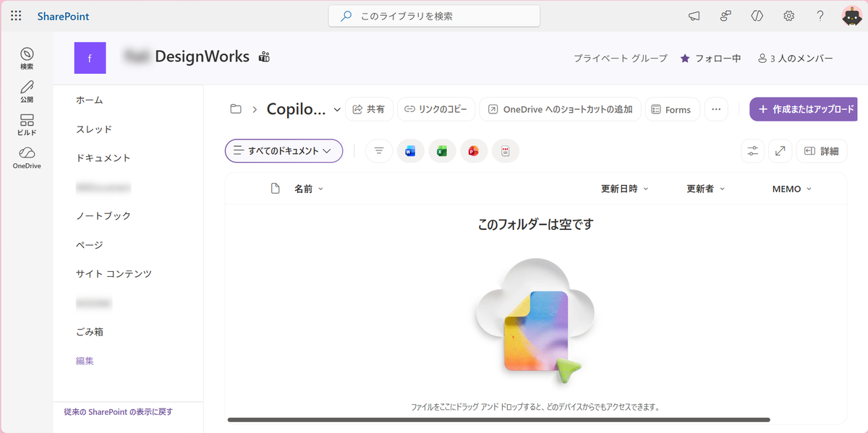Expand content with the diagonal arrows icon

tap(780, 151)
